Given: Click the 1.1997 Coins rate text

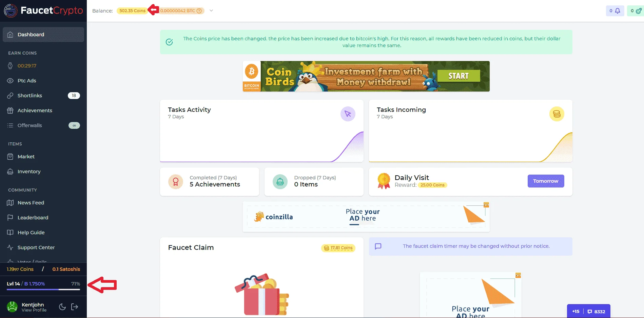Looking at the screenshot, I should pos(20,269).
